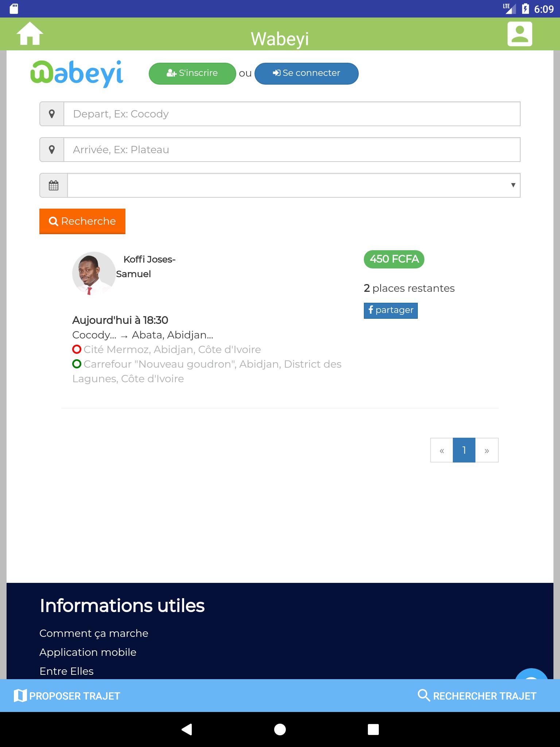Tap the 450 FCFA price badge
This screenshot has width=560, height=747.
394,259
